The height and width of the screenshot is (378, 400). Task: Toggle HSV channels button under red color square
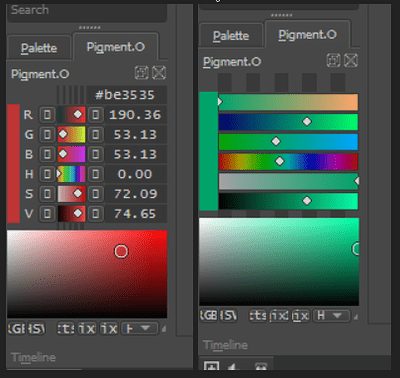click(x=36, y=329)
